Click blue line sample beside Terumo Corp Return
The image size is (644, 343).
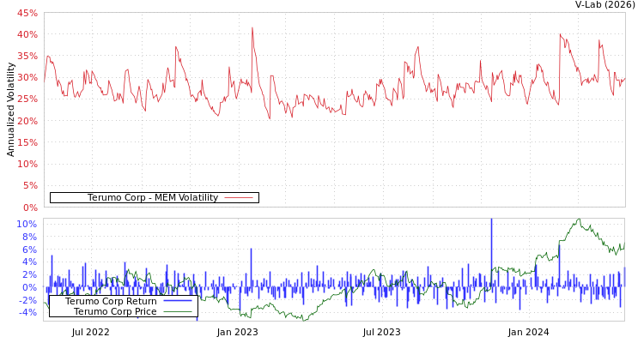(x=177, y=301)
